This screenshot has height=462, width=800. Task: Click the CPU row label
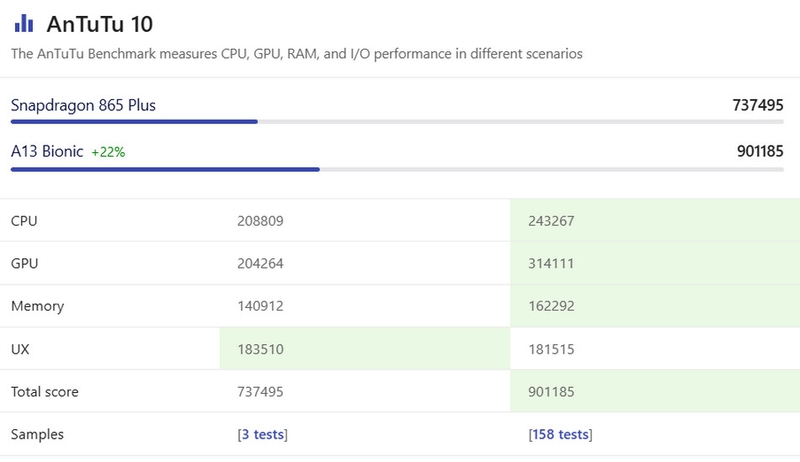tap(24, 221)
